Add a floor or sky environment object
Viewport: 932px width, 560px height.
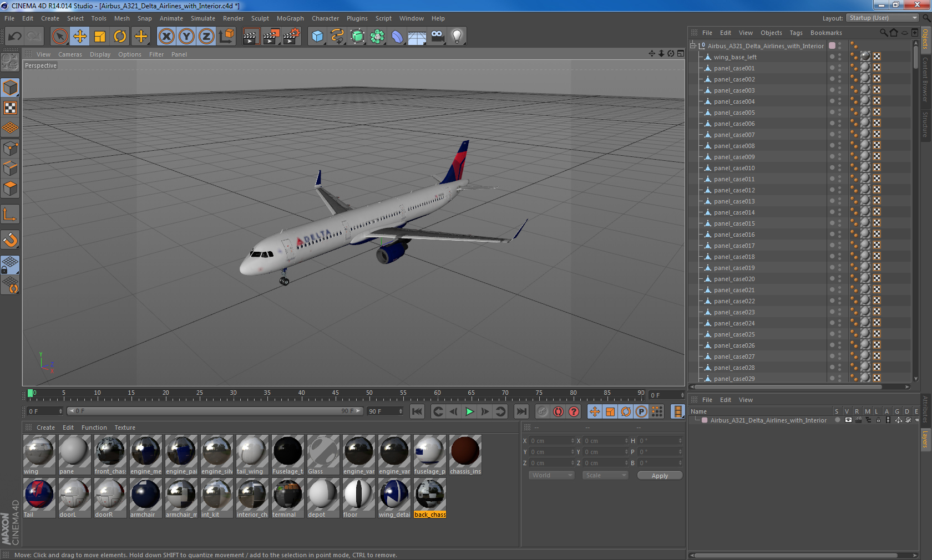coord(417,37)
